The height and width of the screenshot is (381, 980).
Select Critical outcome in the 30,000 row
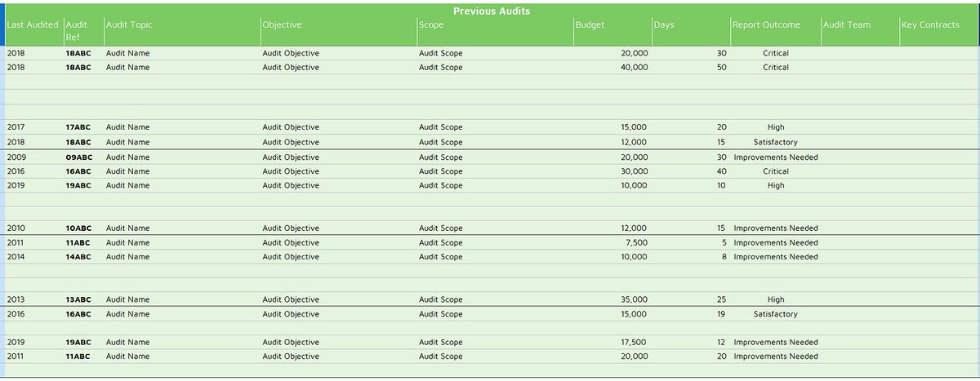point(776,171)
